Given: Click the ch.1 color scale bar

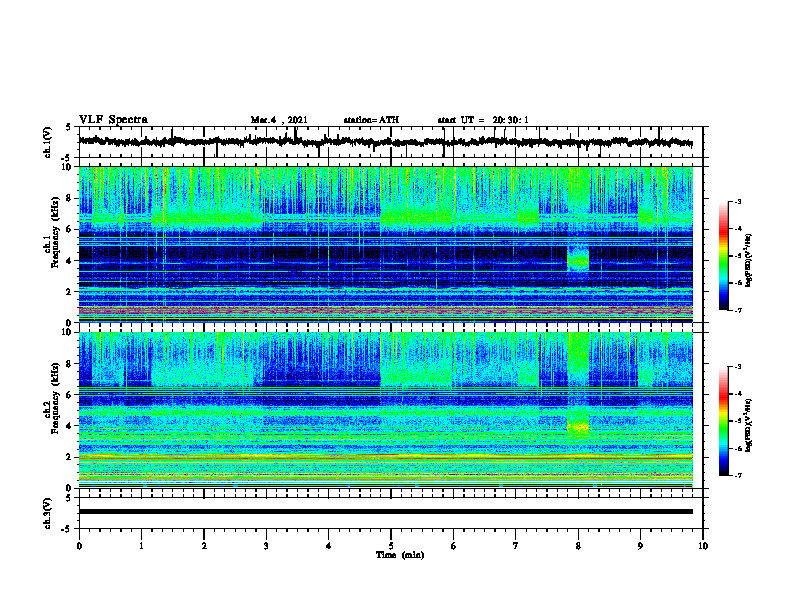Looking at the screenshot, I should tap(724, 256).
